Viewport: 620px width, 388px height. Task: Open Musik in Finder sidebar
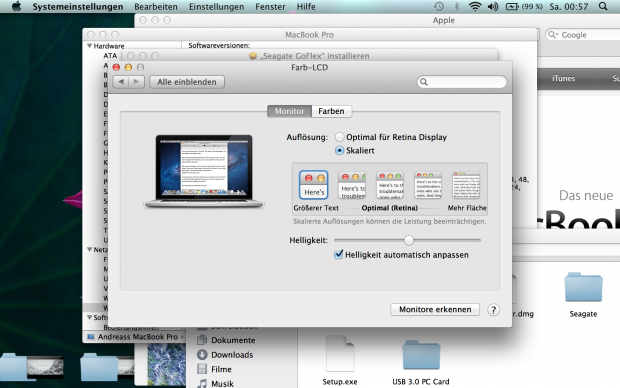pos(222,384)
